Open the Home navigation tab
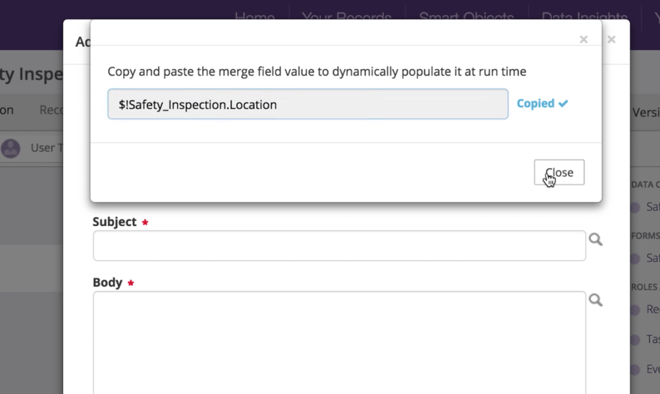 [x=255, y=17]
